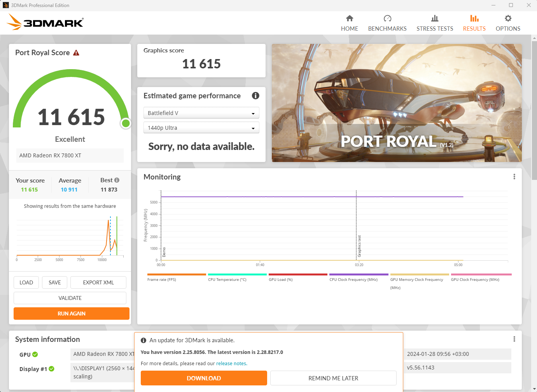Open the Options tab

508,23
